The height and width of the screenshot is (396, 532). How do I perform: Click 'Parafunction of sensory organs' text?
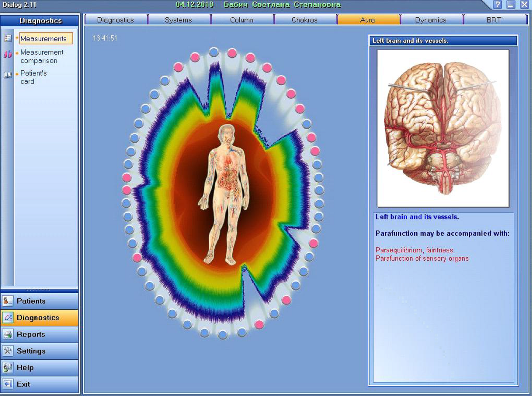pos(422,259)
